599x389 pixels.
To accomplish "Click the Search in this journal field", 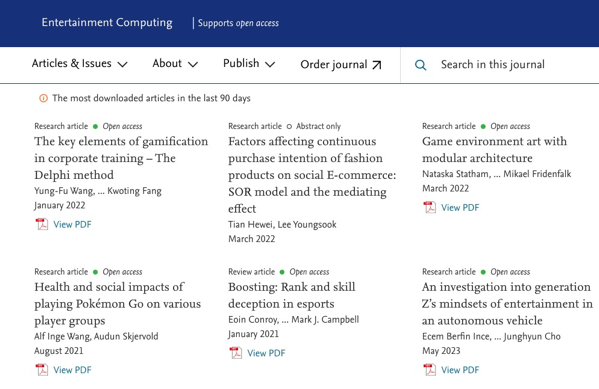I will (x=493, y=65).
